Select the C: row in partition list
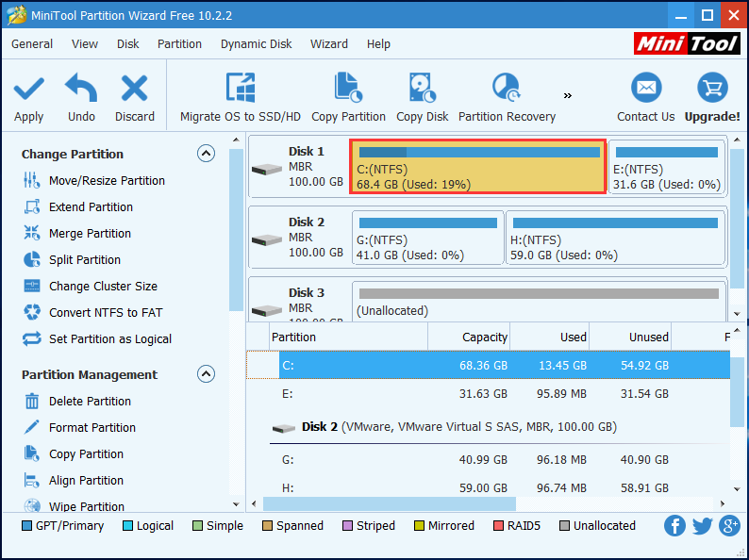The height and width of the screenshot is (560, 749). pos(489,365)
